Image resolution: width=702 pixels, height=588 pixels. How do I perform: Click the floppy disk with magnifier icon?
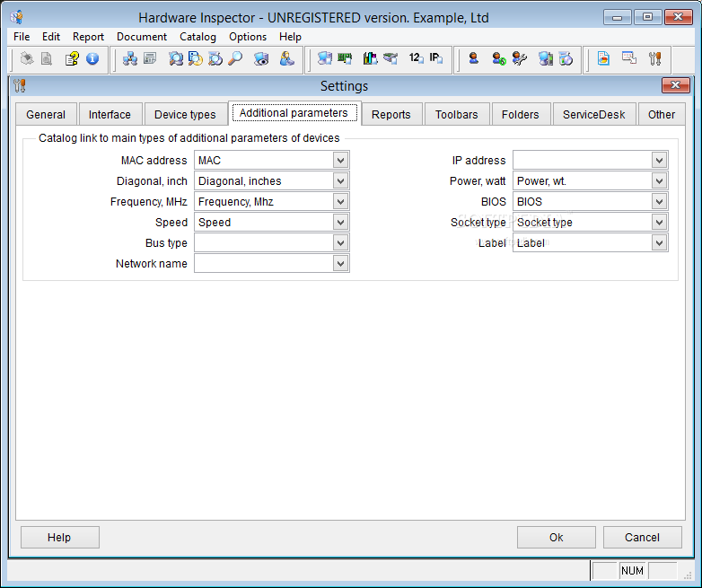click(x=195, y=58)
